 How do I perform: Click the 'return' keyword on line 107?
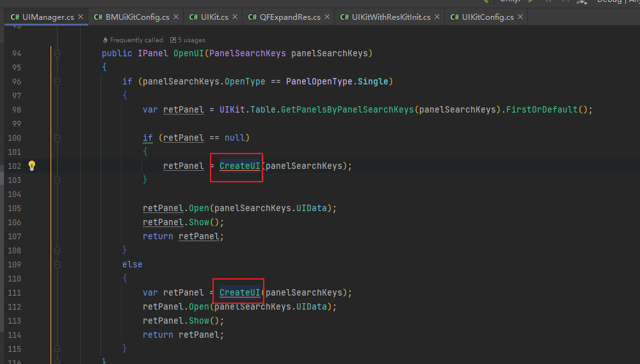pyautogui.click(x=158, y=236)
